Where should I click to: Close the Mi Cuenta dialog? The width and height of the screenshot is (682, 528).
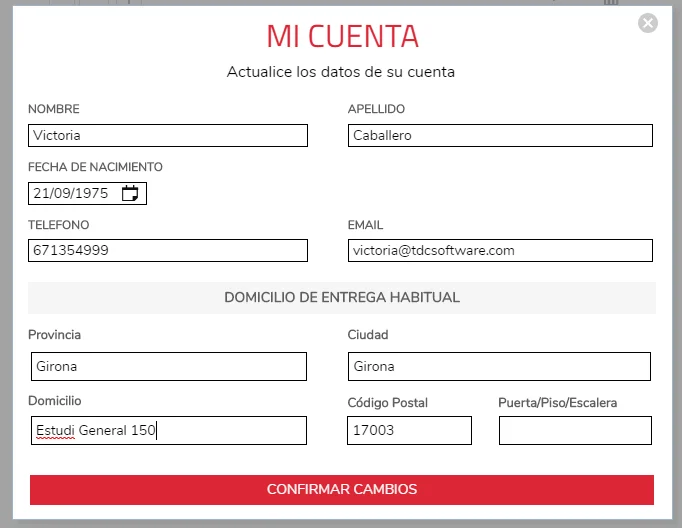point(648,23)
